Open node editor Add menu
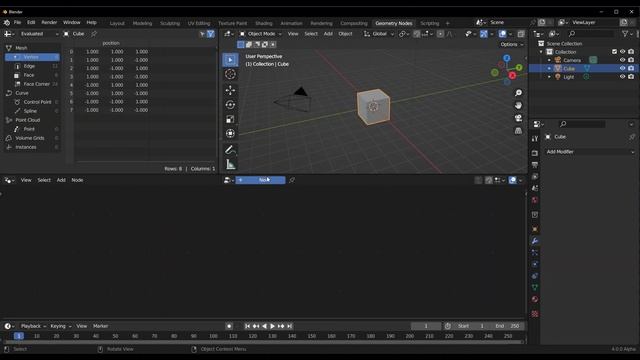Image resolution: width=640 pixels, height=360 pixels. coord(61,180)
